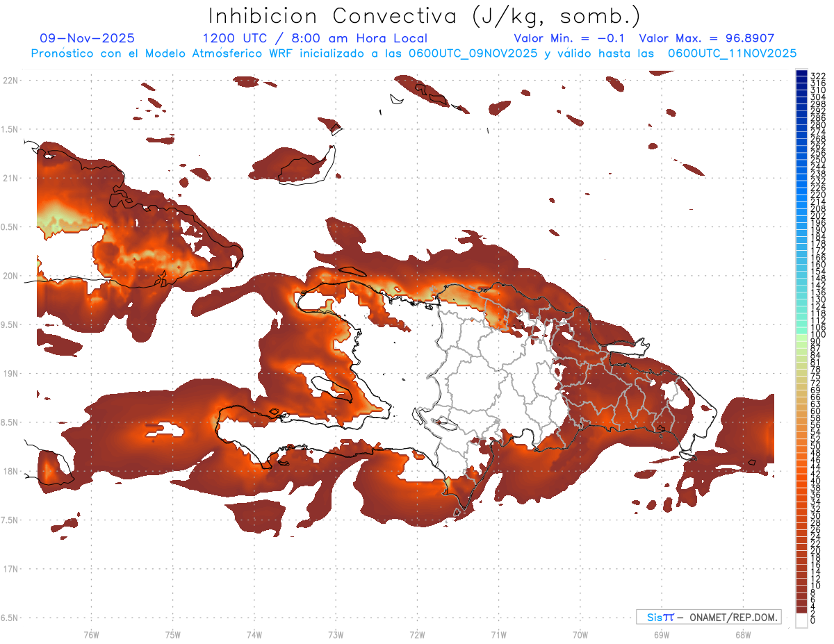Click the 74W longitude label
The width and height of the screenshot is (834, 644).
coord(254,634)
